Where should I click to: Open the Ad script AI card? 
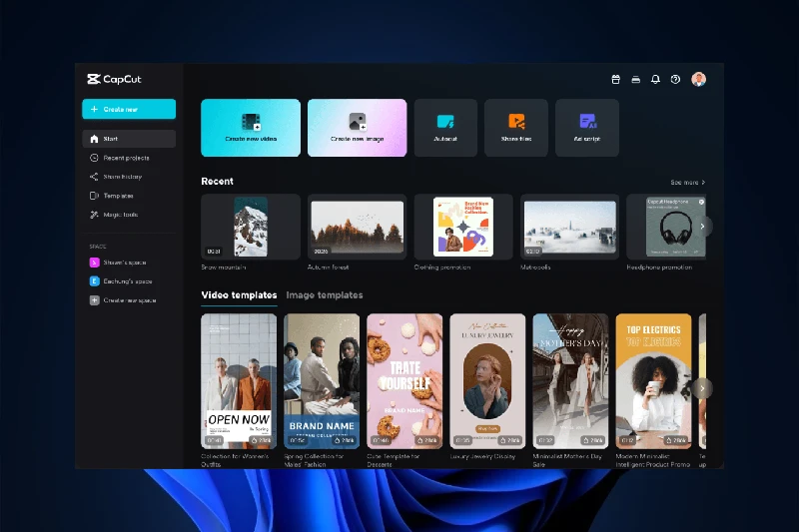pos(587,128)
